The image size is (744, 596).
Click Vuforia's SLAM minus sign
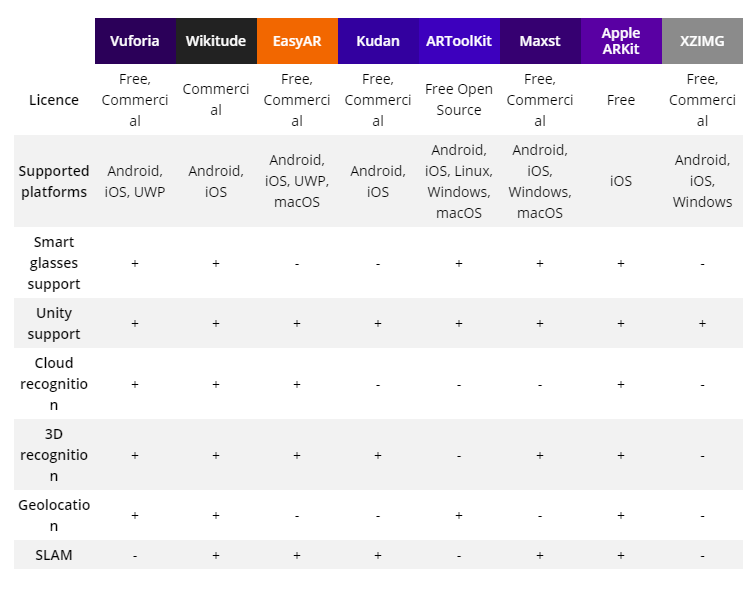[x=135, y=555]
